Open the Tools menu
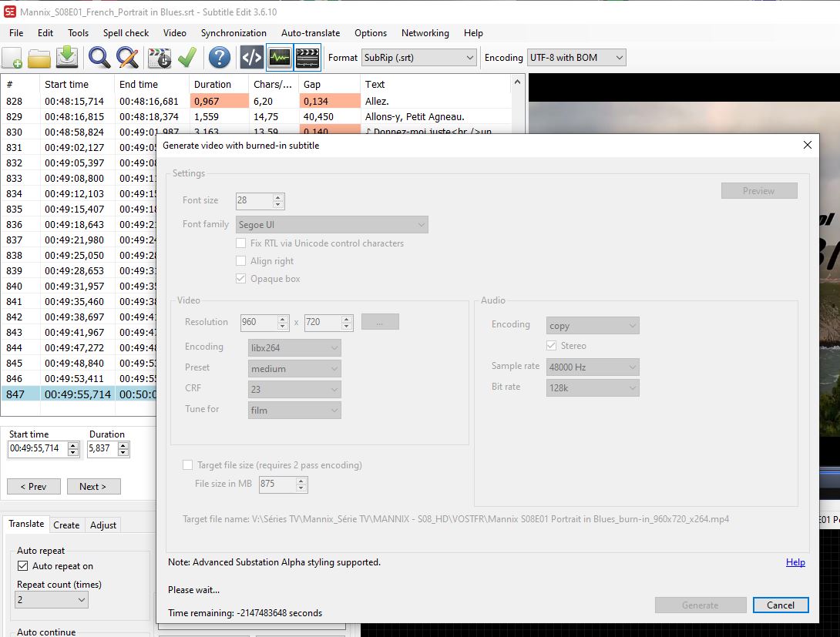This screenshot has height=637, width=840. (78, 32)
